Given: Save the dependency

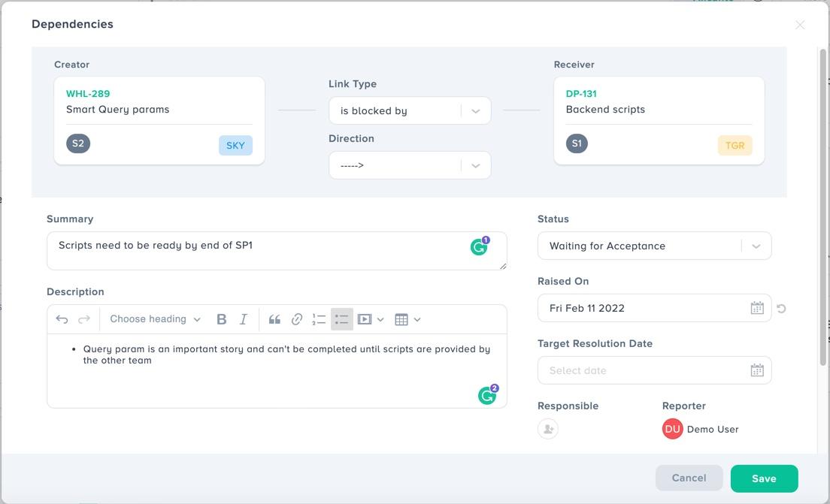Looking at the screenshot, I should [764, 478].
